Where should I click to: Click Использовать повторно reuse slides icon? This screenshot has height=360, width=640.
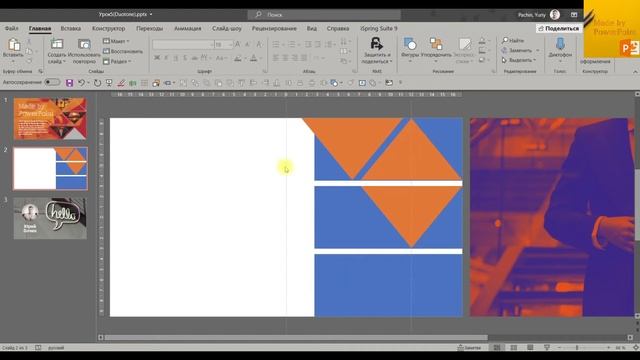click(84, 44)
